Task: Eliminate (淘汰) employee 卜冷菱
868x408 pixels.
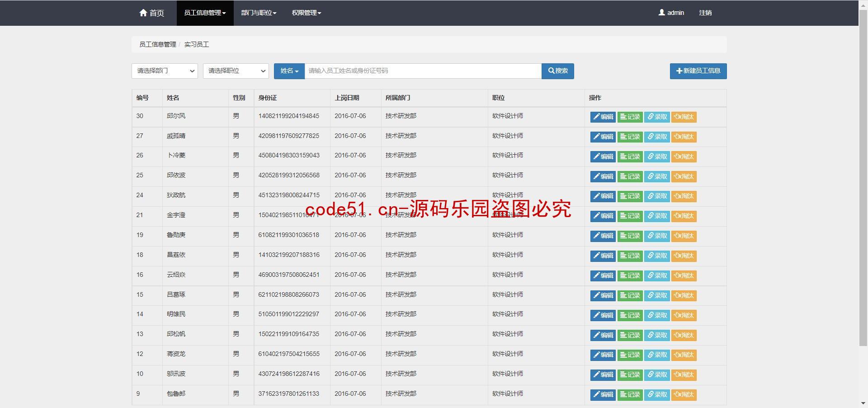Action: pyautogui.click(x=684, y=157)
